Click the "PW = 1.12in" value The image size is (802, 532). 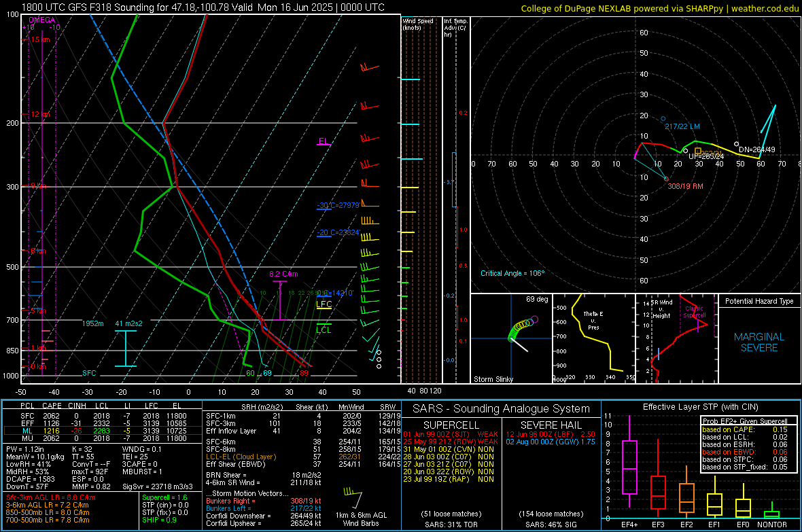pos(25,449)
